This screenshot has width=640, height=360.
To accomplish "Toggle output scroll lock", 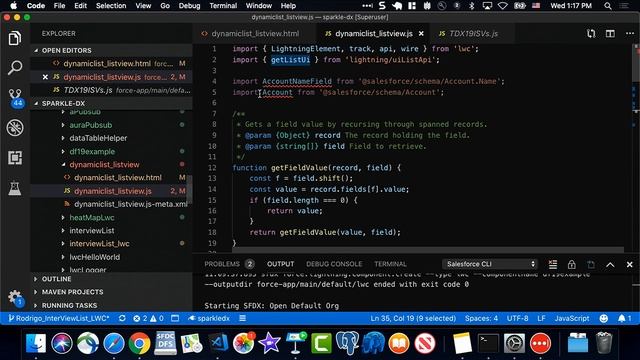I will coord(571,264).
